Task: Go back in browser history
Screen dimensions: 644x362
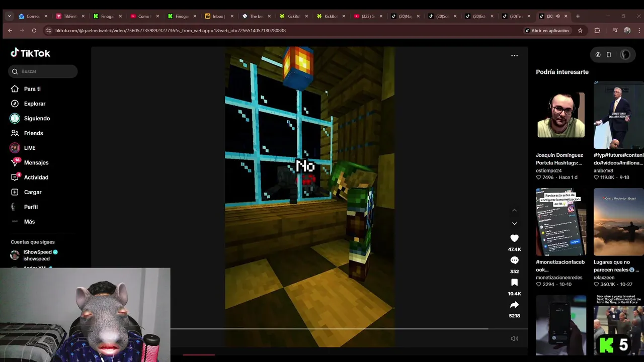Action: coord(10,30)
